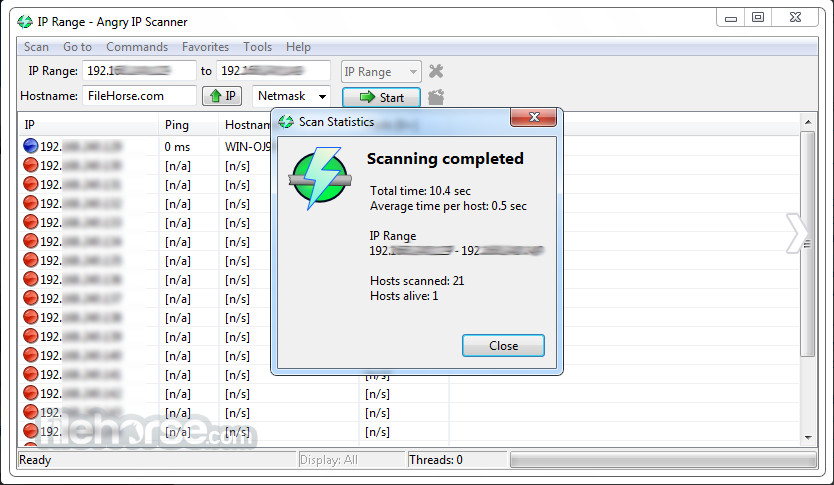Open the Help menu

(298, 47)
